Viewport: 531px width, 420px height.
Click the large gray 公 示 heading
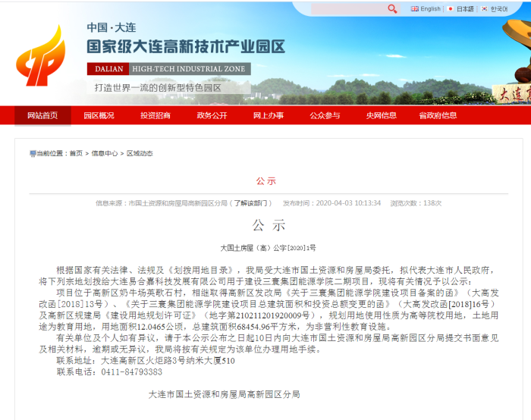[269, 225]
